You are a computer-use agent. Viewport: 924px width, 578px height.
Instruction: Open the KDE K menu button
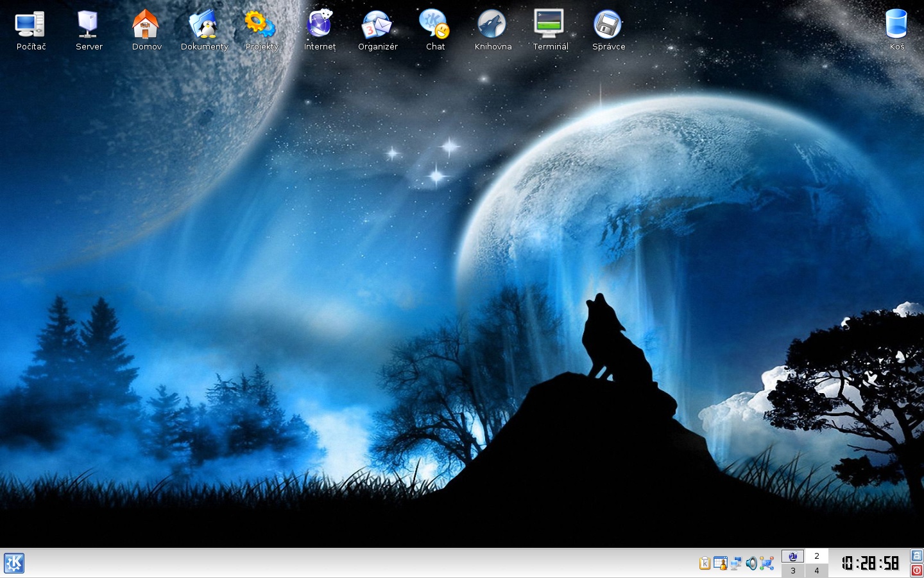[x=14, y=563]
